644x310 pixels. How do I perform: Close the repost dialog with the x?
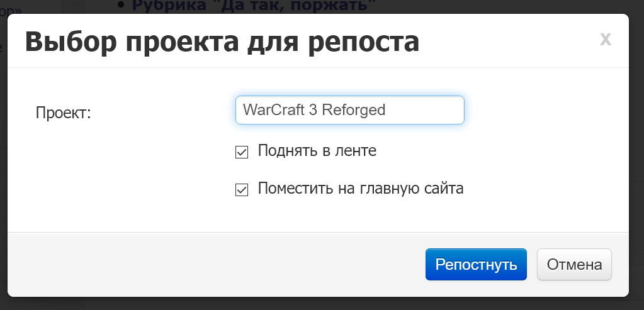pyautogui.click(x=605, y=40)
